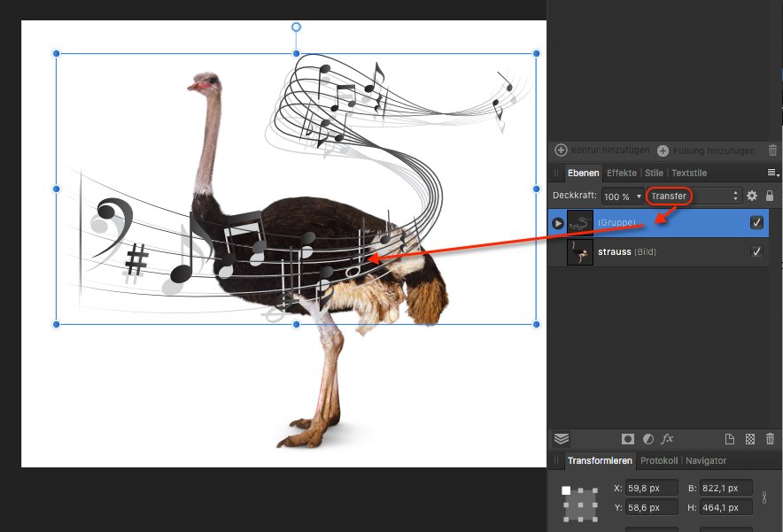Screen dimensions: 783x532
Task: Expand the Gruppe layer group
Action: click(558, 223)
